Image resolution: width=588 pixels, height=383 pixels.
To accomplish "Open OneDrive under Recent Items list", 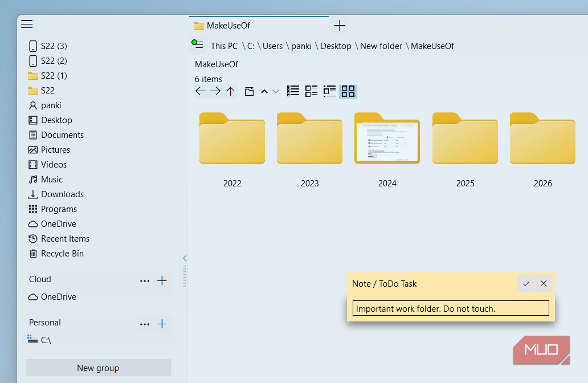I will click(x=52, y=224).
